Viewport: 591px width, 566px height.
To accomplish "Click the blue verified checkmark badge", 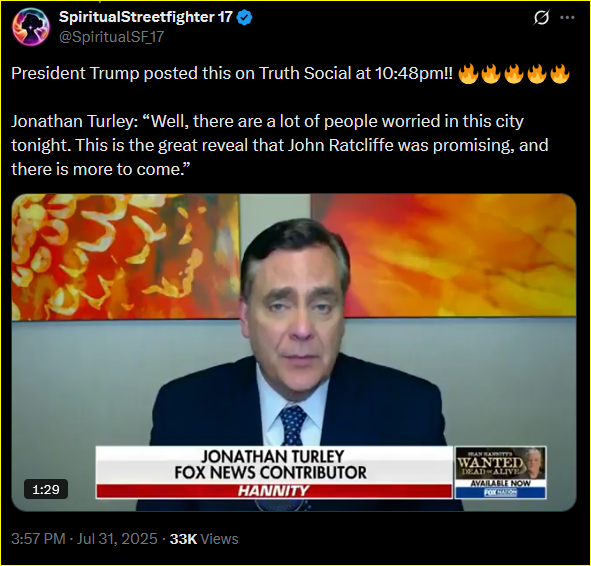I will pos(245,17).
